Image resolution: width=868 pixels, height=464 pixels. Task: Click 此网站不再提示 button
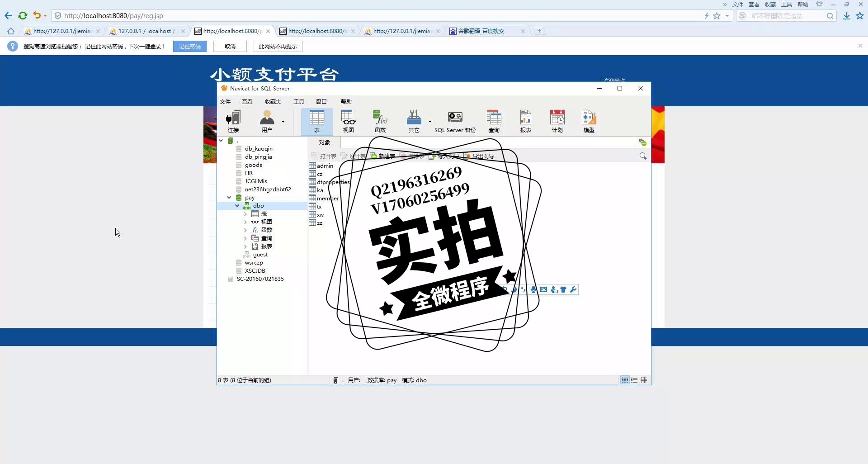pos(278,47)
